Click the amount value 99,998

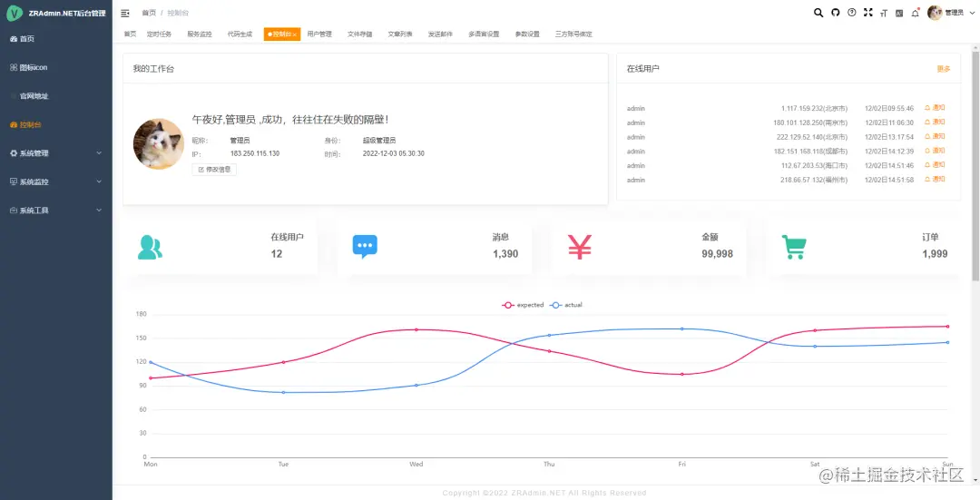pyautogui.click(x=718, y=254)
